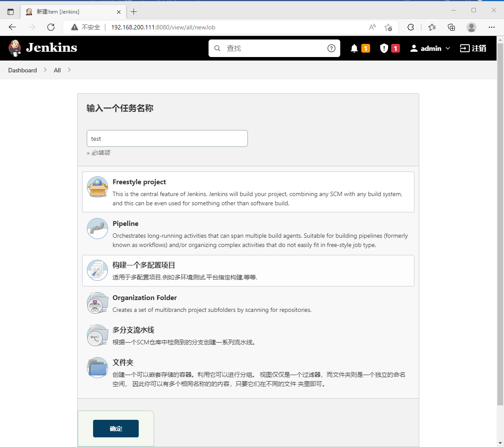The image size is (504, 447).
Task: Open the collections icon
Action: click(451, 27)
